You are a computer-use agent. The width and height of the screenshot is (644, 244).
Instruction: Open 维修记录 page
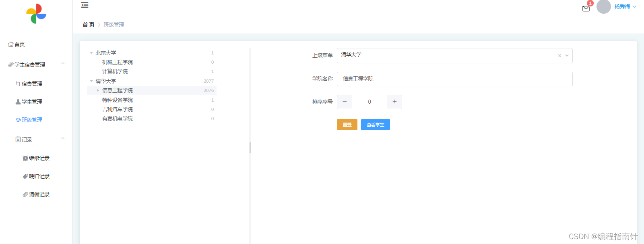39,158
